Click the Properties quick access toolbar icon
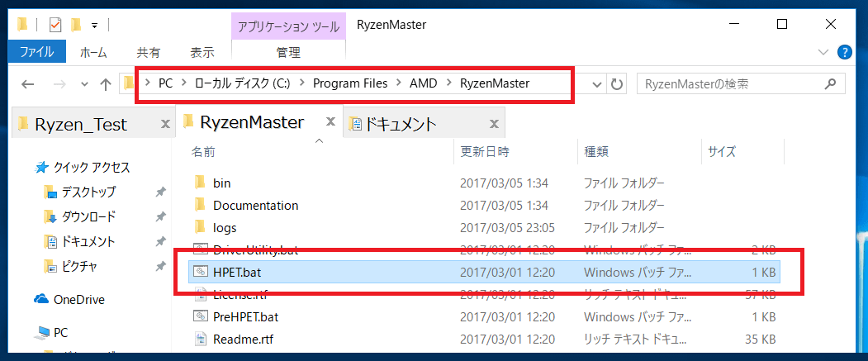This screenshot has width=868, height=361. pyautogui.click(x=55, y=25)
